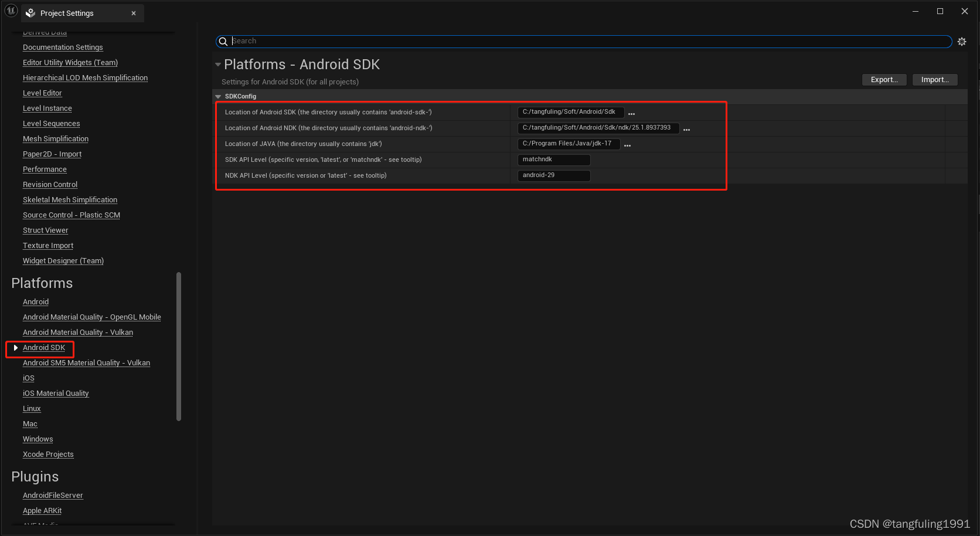Open Revision Control settings
The width and height of the screenshot is (980, 536).
pos(50,185)
